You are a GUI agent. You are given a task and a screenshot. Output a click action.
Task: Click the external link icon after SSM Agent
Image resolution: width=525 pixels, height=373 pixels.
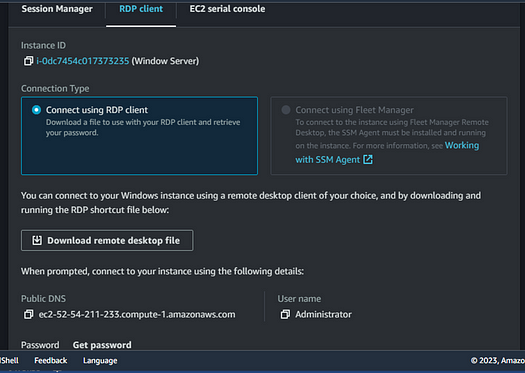[x=368, y=159]
